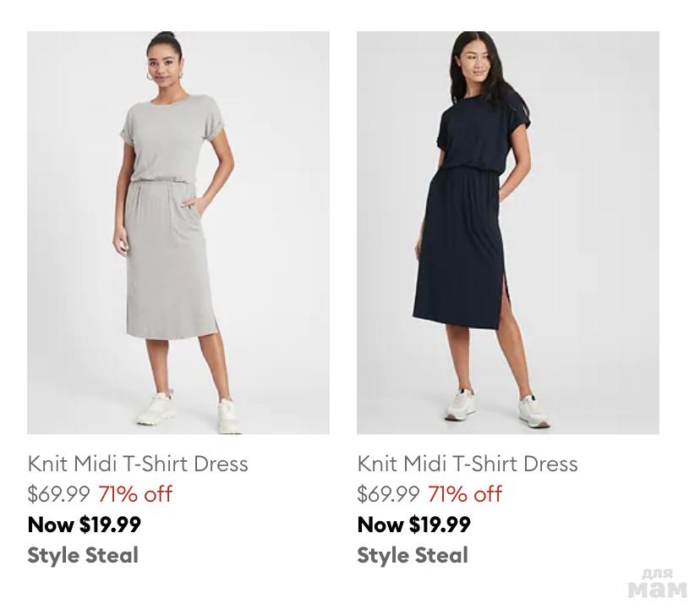This screenshot has width=700, height=610.
Task: Click the right Knit Midi T-Shirt Dress title
Action: [467, 464]
